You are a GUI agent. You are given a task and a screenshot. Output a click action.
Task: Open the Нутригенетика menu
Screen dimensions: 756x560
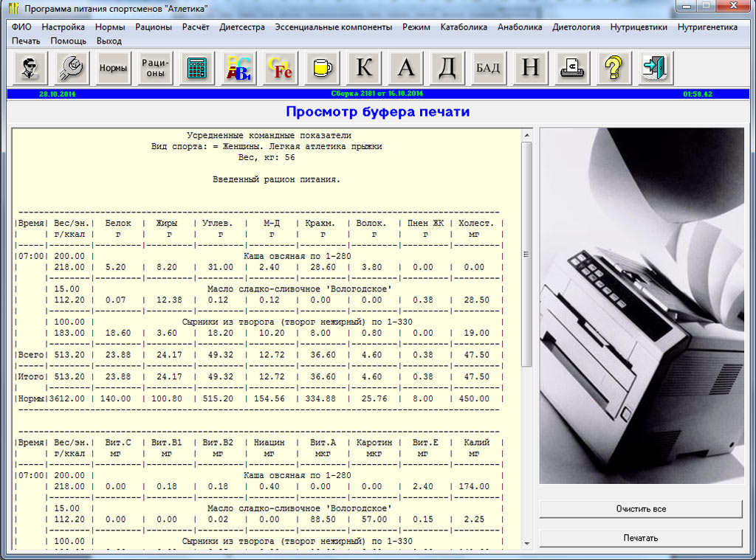tap(707, 27)
